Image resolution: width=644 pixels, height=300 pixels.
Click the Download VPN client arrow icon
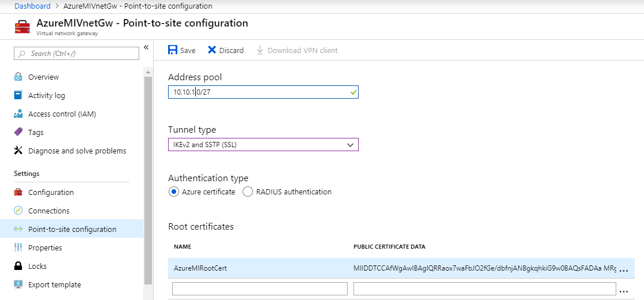pyautogui.click(x=259, y=50)
